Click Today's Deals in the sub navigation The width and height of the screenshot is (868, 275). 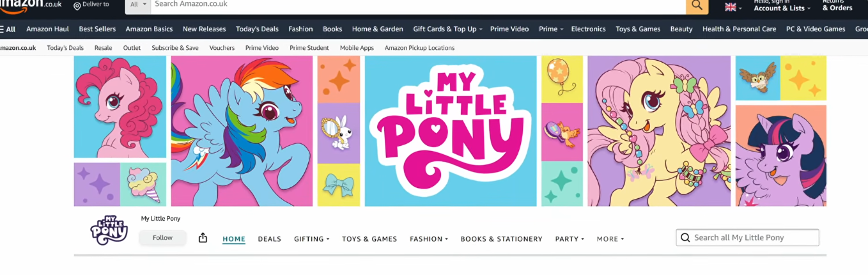pyautogui.click(x=65, y=48)
